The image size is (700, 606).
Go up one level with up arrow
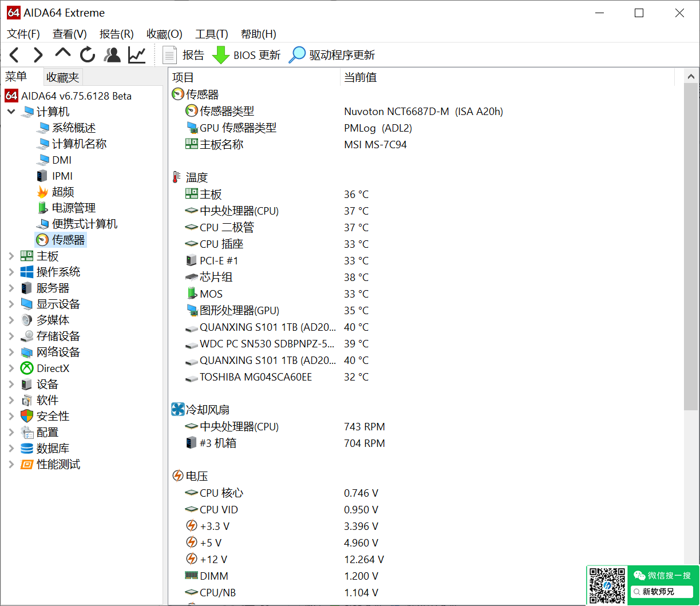62,54
